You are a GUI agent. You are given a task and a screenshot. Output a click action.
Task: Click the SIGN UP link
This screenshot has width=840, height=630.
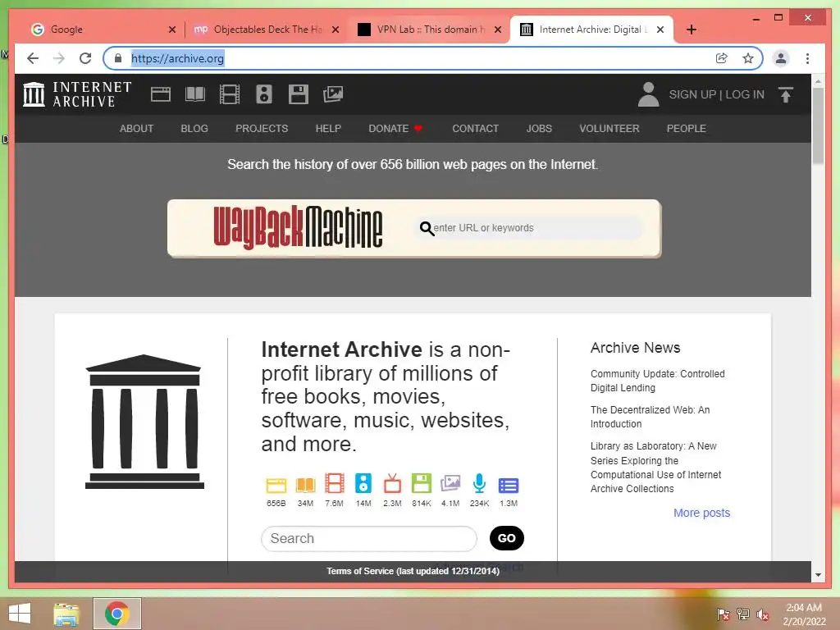pyautogui.click(x=692, y=94)
